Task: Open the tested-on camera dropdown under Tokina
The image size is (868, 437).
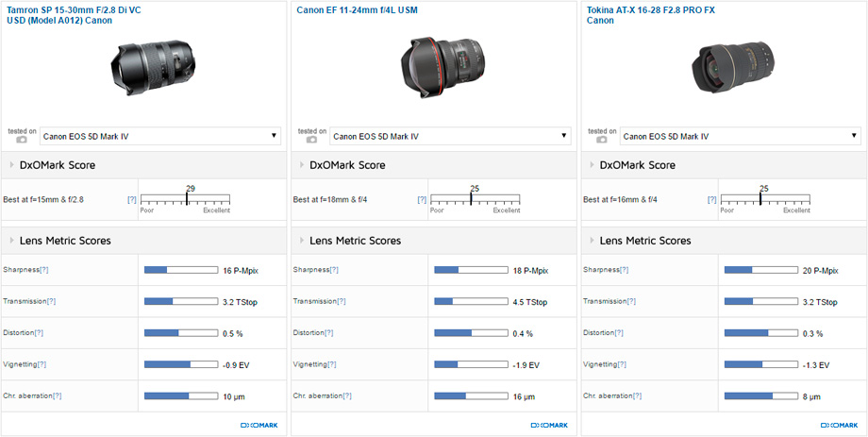Action: point(740,136)
